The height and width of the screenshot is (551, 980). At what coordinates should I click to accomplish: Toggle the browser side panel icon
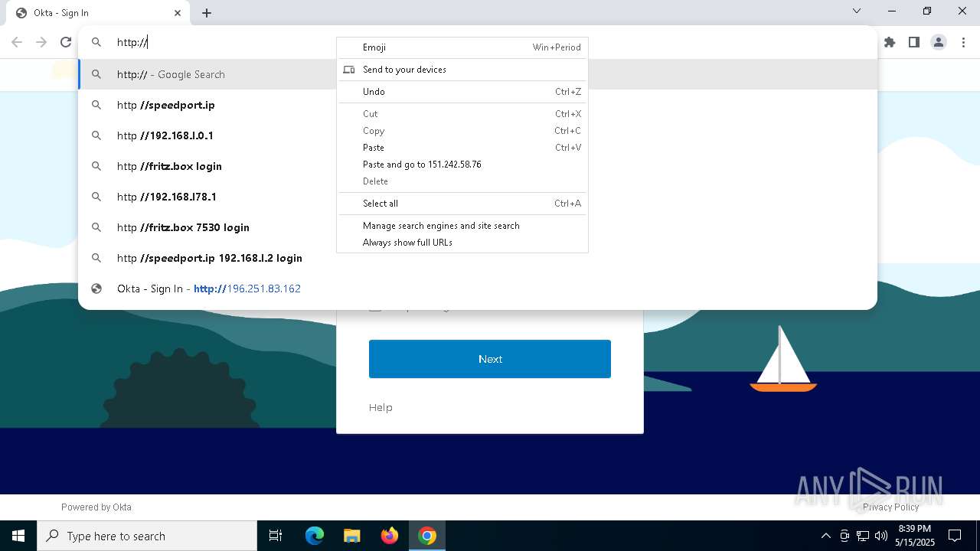(x=914, y=43)
